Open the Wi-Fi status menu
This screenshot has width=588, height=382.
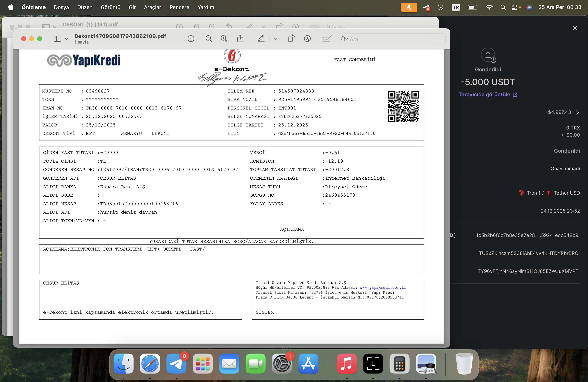[489, 7]
